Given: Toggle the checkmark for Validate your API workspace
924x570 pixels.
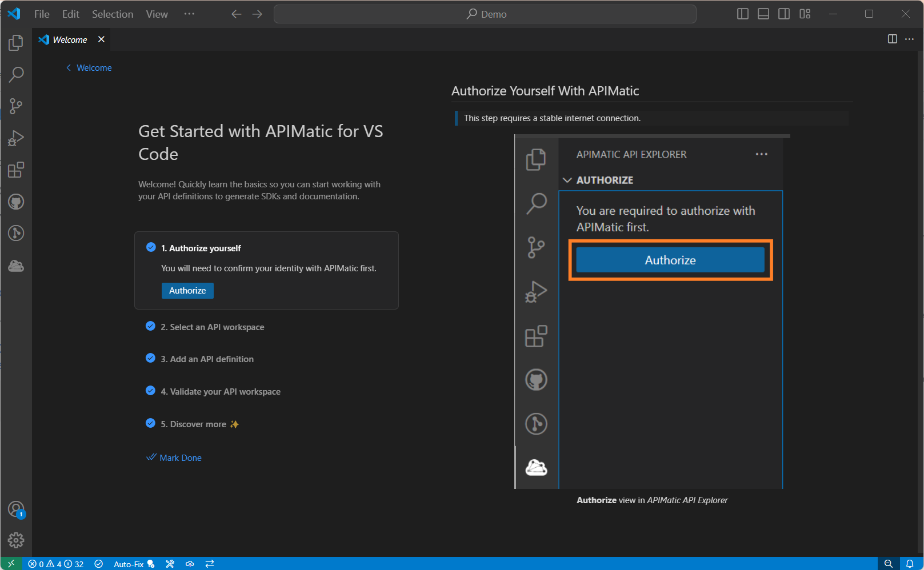Looking at the screenshot, I should (x=150, y=391).
